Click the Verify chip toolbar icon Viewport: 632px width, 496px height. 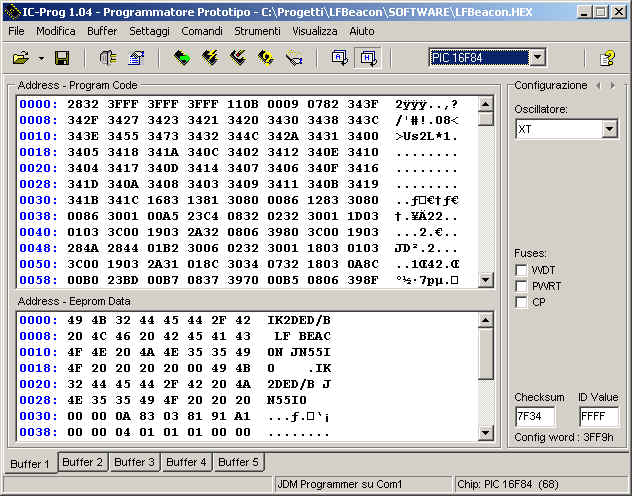[x=265, y=59]
